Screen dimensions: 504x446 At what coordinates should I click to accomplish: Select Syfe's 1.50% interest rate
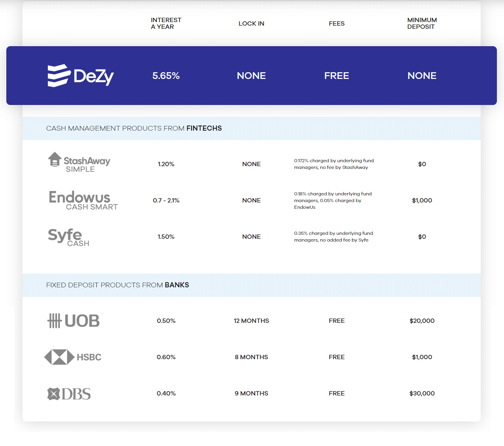pyautogui.click(x=166, y=237)
